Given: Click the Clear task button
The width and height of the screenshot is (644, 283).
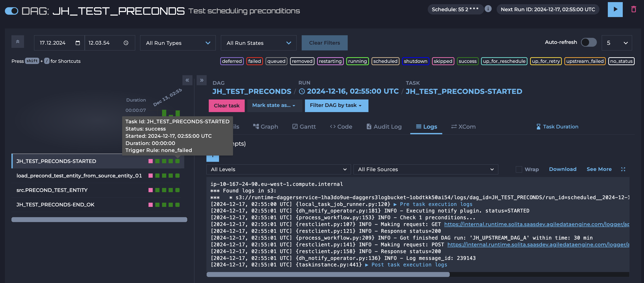Looking at the screenshot, I should [226, 106].
